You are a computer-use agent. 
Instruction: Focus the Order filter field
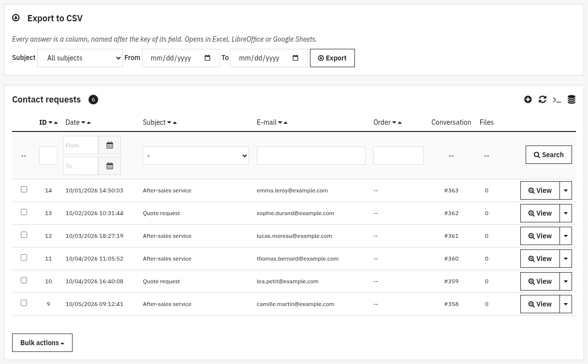click(398, 156)
